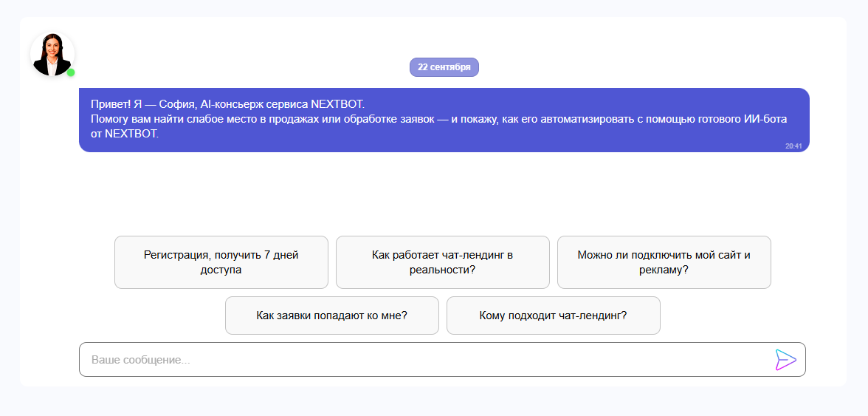868x416 pixels.
Task: Choose "Регистрация, получить 7 дней доступа" quick reply
Action: click(x=221, y=262)
